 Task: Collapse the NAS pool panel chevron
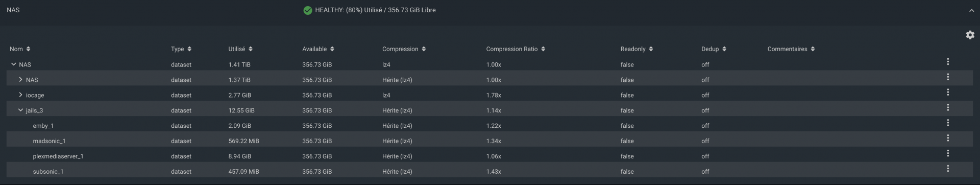pos(971,10)
